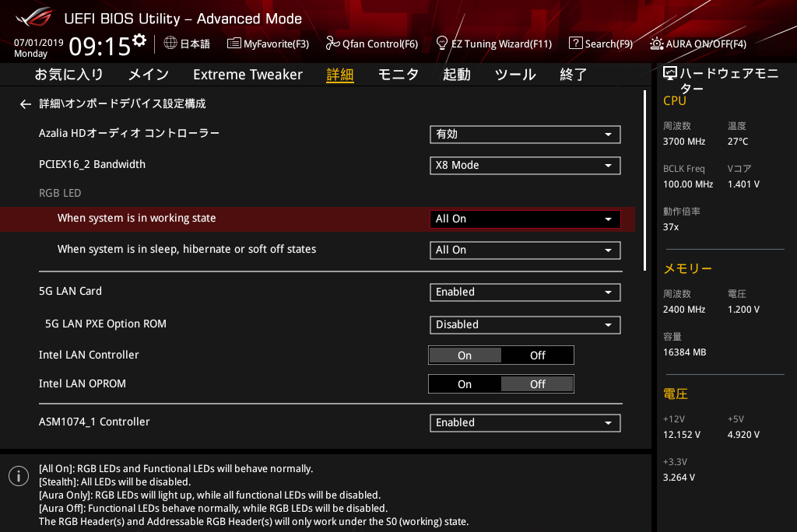Click '5G LAN Card' label
Screen dimensions: 797x532
tap(70, 291)
